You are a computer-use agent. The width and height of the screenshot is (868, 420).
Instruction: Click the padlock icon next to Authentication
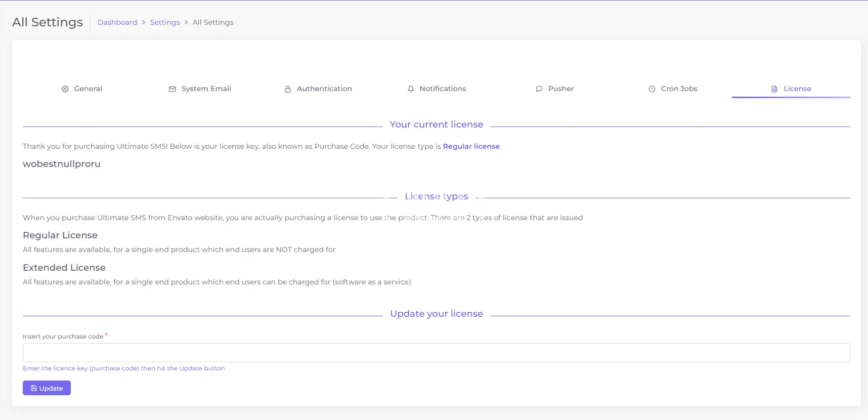(x=288, y=89)
